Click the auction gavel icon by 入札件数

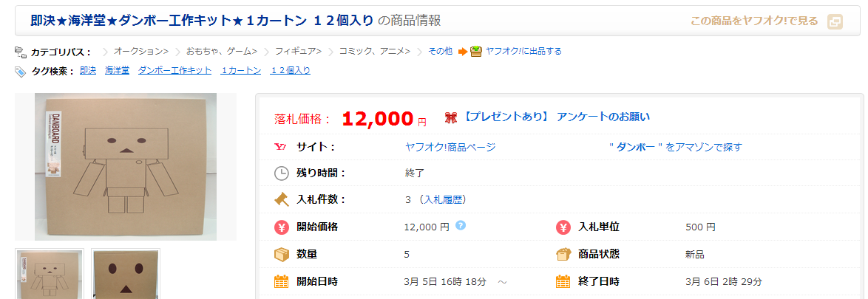pyautogui.click(x=281, y=199)
